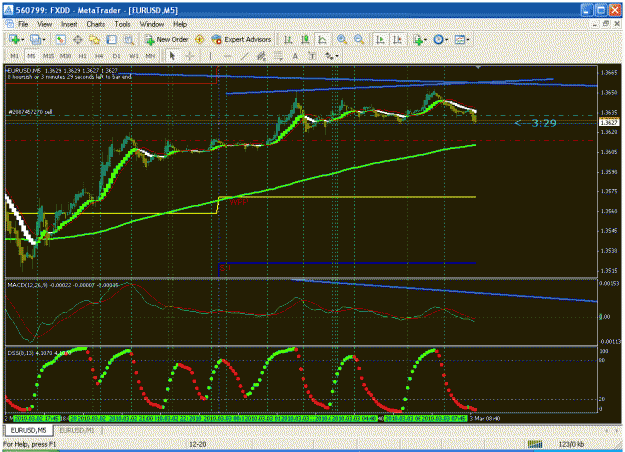Switch to line chart display
The image size is (625, 452).
[x=322, y=39]
